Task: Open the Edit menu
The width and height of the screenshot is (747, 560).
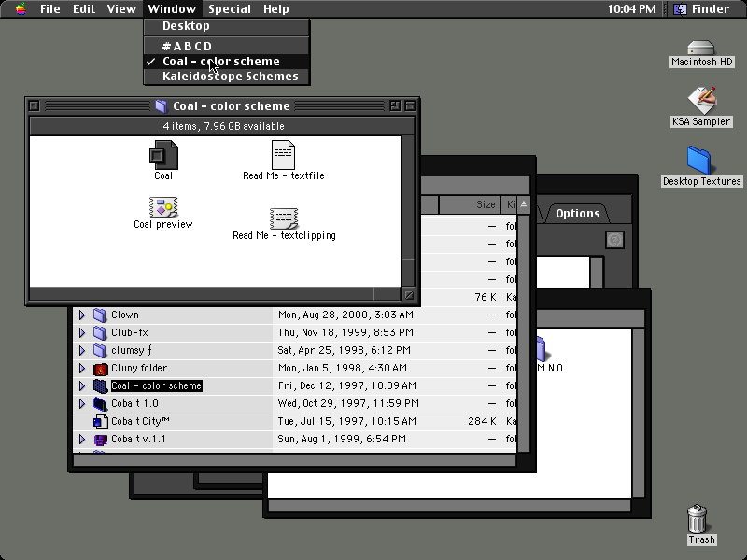Action: pyautogui.click(x=84, y=9)
